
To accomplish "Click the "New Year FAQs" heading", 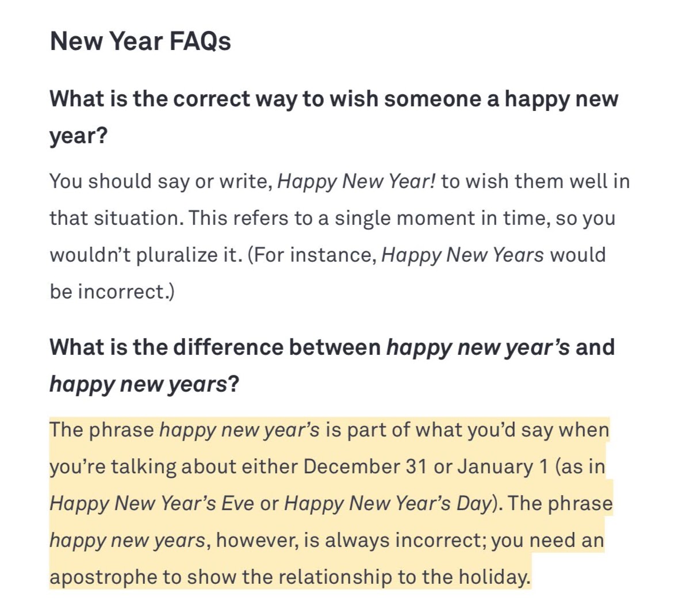I will coord(140,41).
